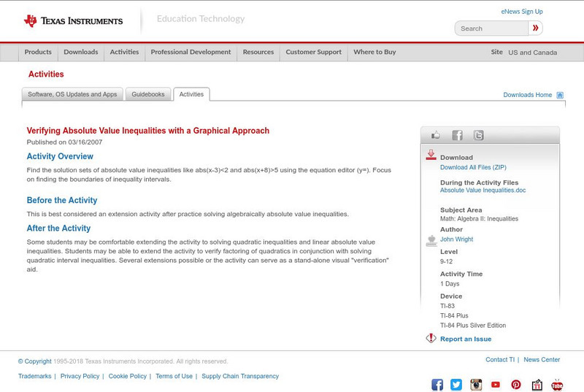Image resolution: width=584 pixels, height=392 pixels.
Task: Click the Texas Instruments logo
Action: pyautogui.click(x=73, y=20)
